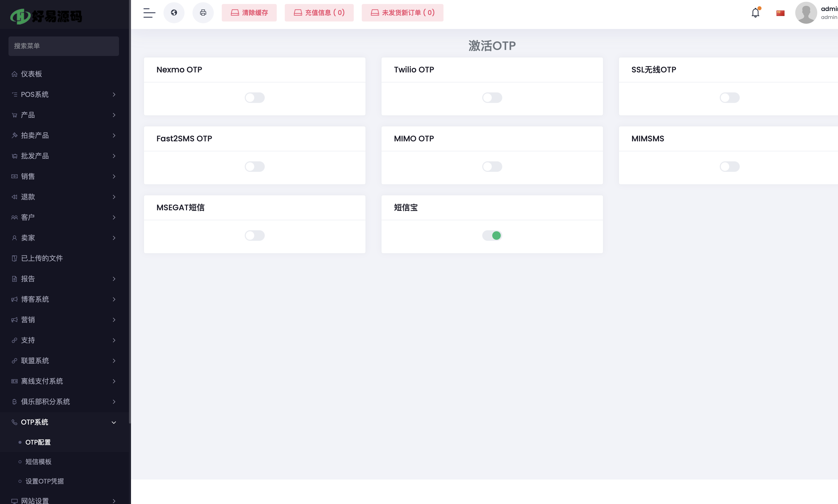Click the 拍卖产品 gavel icon

coord(14,136)
